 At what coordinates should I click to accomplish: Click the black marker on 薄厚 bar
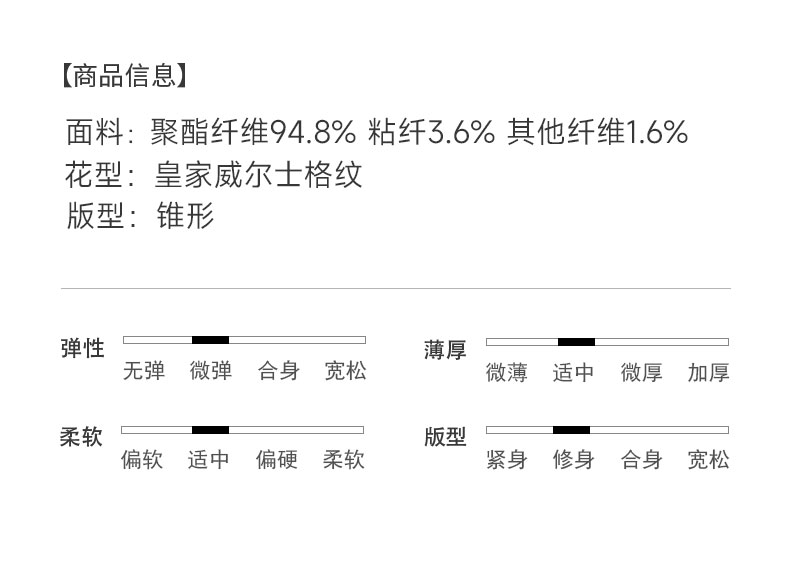[576, 342]
